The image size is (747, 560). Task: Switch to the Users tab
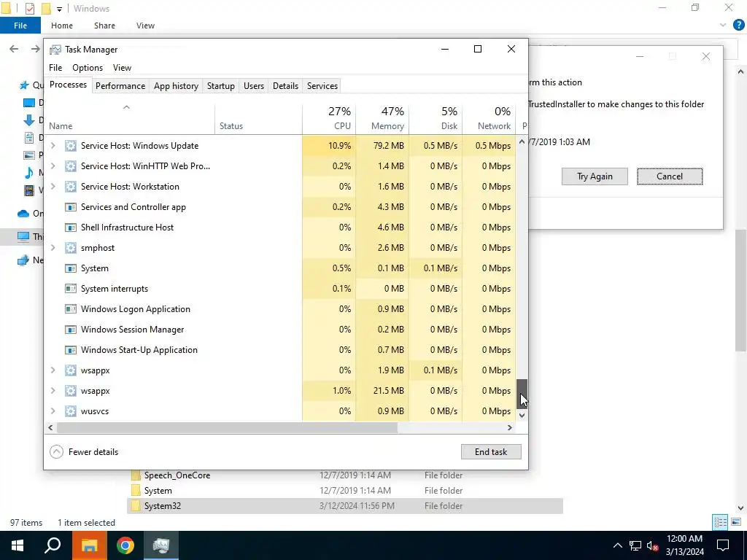tap(253, 86)
